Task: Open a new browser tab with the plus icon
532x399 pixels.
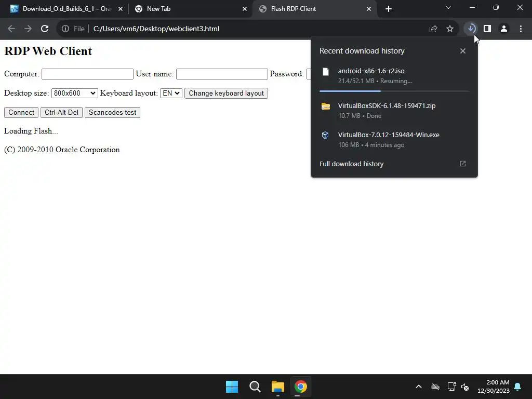Action: pos(389,9)
